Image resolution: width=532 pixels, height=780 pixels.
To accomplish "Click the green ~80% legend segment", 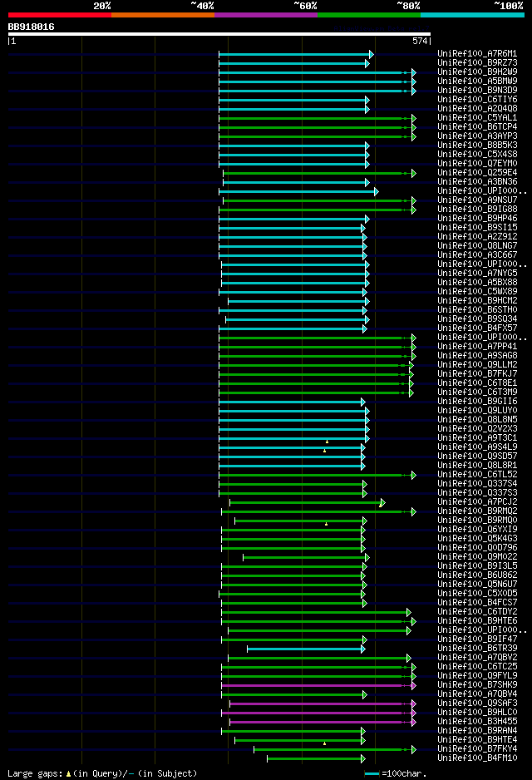I will (369, 15).
